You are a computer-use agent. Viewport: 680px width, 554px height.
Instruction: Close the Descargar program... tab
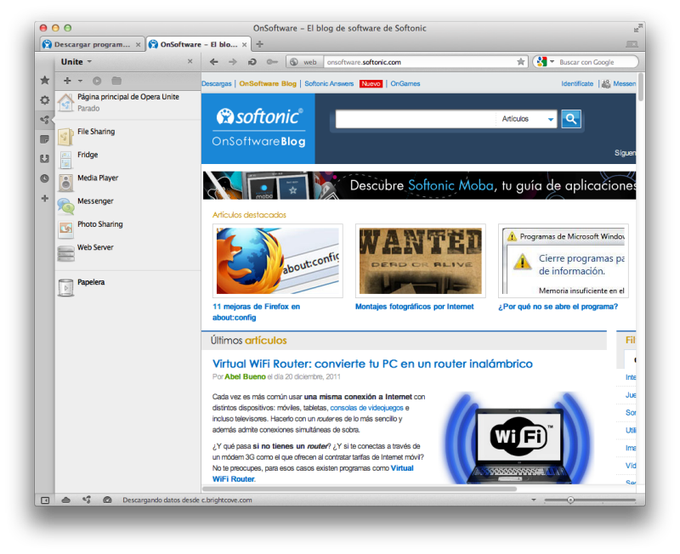click(x=138, y=45)
